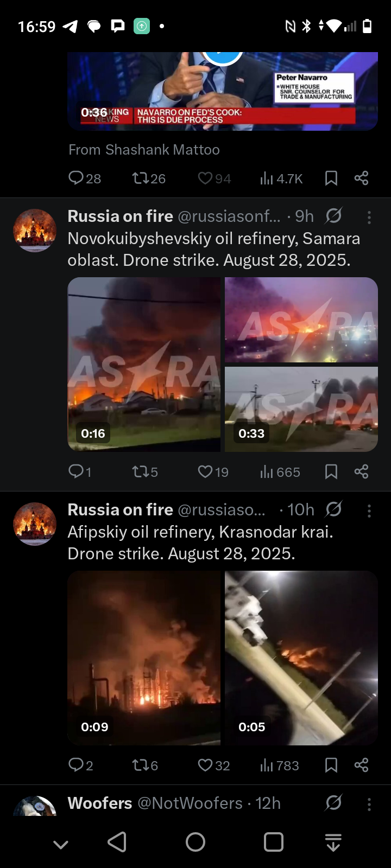This screenshot has width=391, height=868.
Task: Share the Novokuibyshevskiy refinery post
Action: point(361,471)
